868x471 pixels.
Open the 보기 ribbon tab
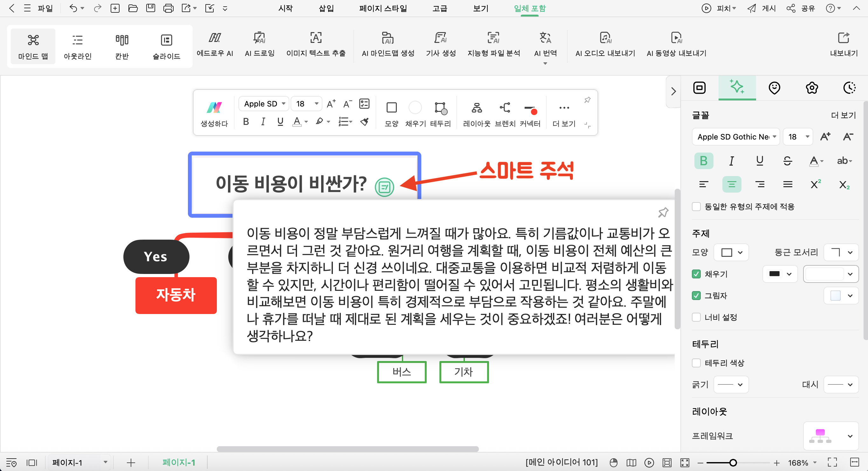click(x=480, y=8)
